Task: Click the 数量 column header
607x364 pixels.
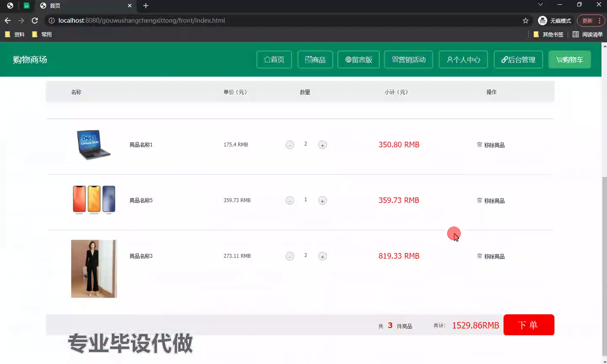Action: 305,92
